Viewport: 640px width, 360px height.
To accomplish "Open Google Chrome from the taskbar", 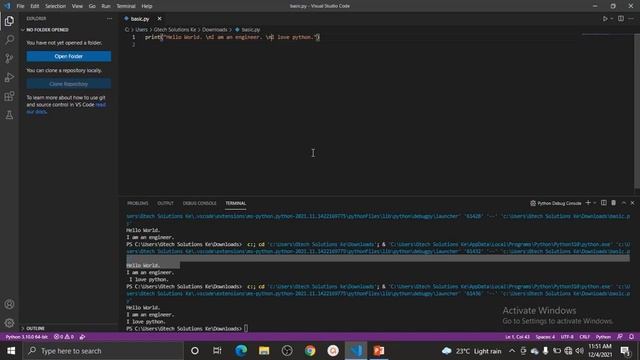I will coord(310,351).
